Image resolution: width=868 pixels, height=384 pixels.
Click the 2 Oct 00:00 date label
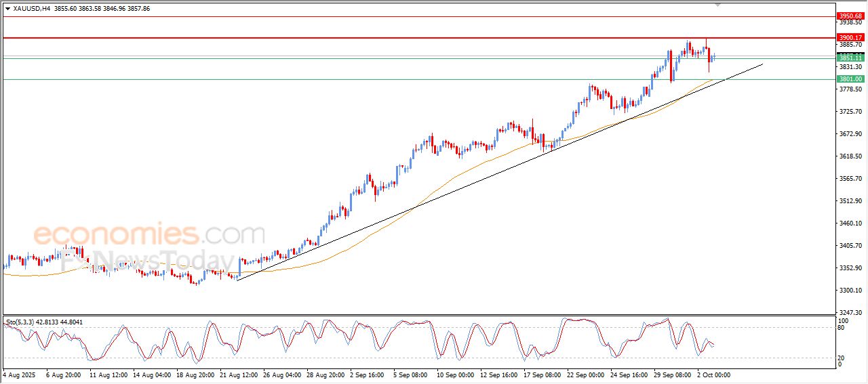point(714,374)
